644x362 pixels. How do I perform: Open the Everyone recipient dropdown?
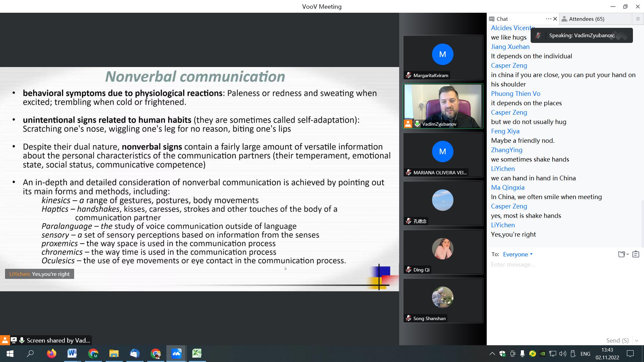coord(518,254)
